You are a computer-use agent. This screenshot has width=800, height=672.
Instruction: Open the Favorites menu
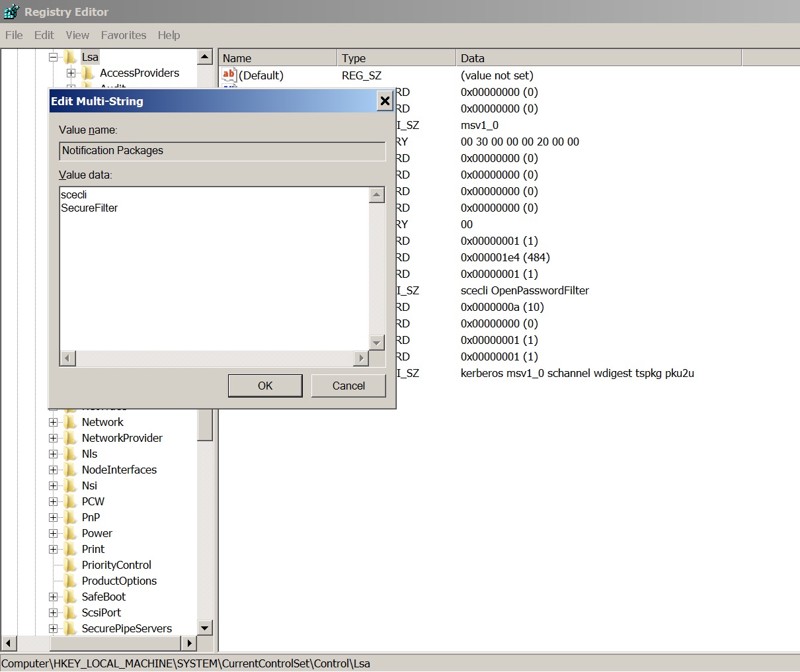pos(124,35)
